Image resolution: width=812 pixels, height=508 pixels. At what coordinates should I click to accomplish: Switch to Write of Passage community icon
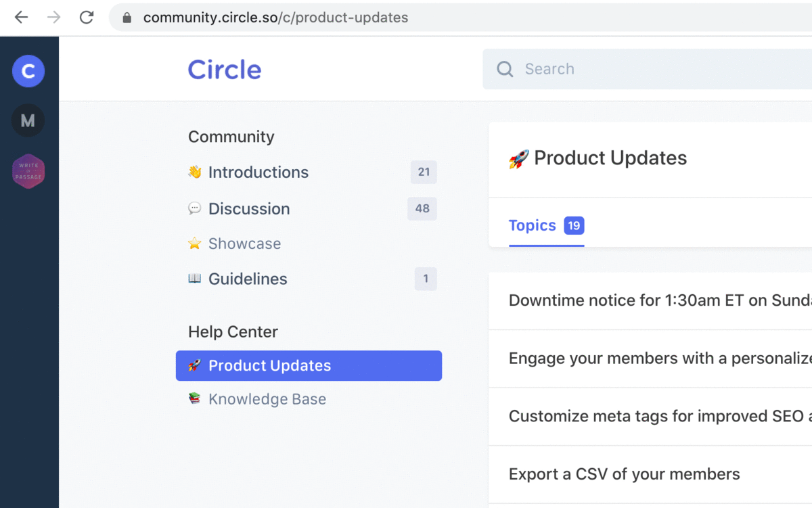[x=28, y=171]
